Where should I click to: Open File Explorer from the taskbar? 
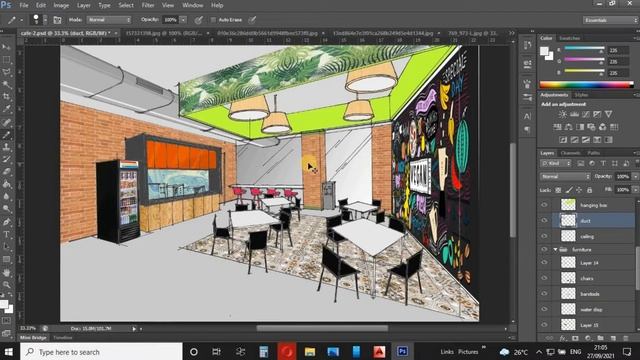pyautogui.click(x=310, y=351)
